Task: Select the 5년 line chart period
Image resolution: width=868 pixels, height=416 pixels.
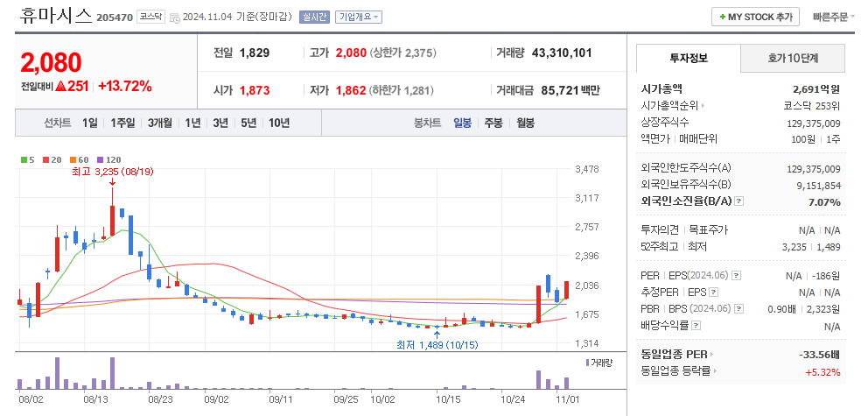Action: click(248, 123)
